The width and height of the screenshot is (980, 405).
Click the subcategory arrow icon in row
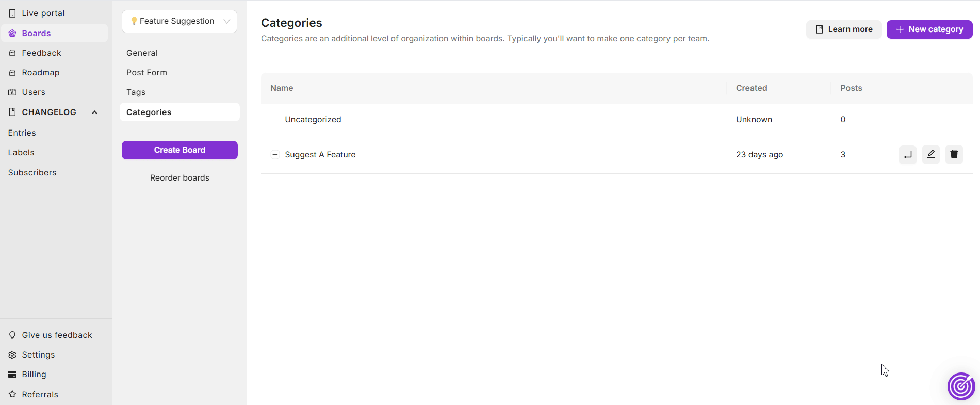click(x=907, y=154)
